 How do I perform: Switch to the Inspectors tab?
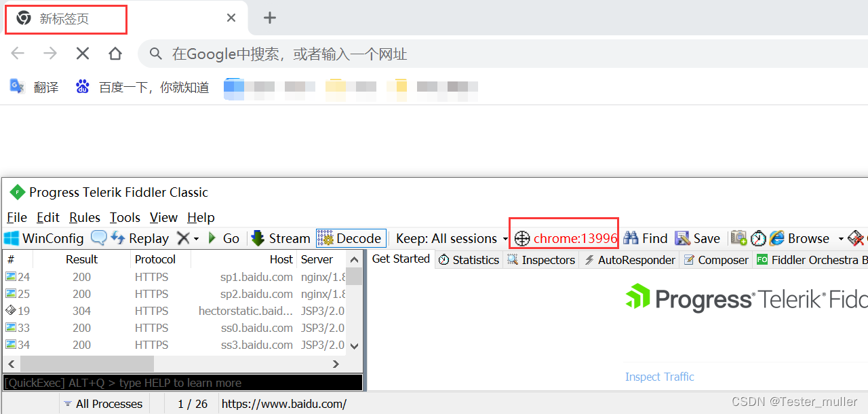541,259
